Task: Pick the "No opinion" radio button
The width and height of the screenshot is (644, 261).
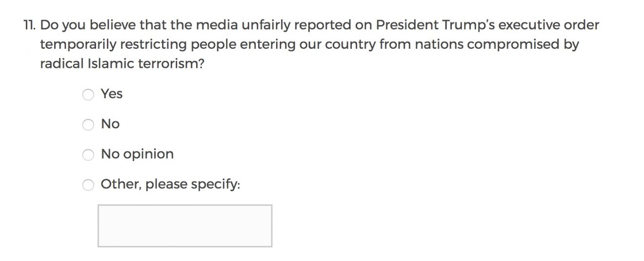Action: [88, 155]
